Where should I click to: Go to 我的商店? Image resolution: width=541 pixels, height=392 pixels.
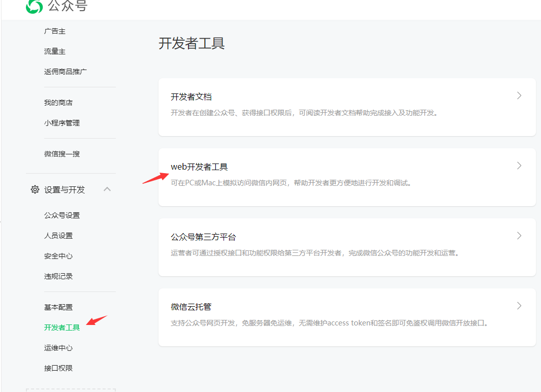[x=58, y=103]
